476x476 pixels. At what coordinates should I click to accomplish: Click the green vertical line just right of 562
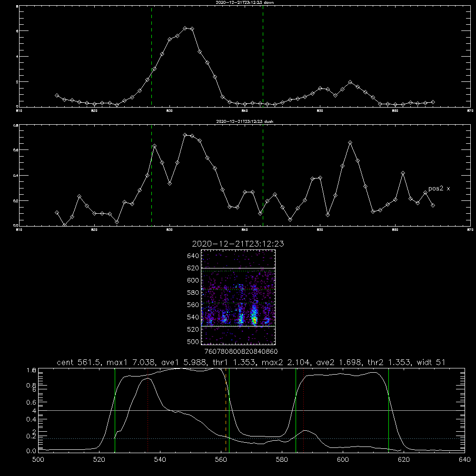click(x=229, y=410)
